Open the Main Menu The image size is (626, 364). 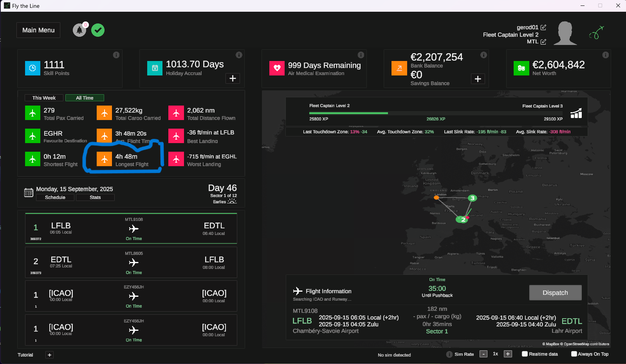pos(38,30)
